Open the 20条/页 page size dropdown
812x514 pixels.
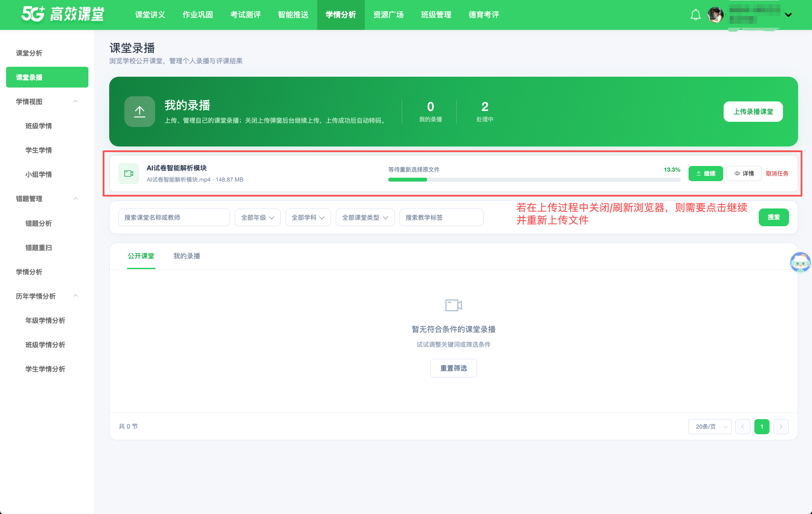pyautogui.click(x=710, y=426)
